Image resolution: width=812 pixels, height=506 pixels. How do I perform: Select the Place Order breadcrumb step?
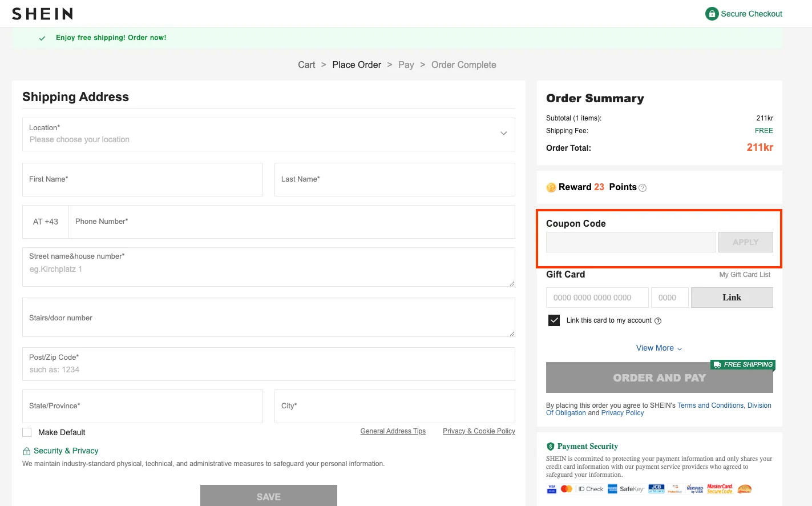357,65
